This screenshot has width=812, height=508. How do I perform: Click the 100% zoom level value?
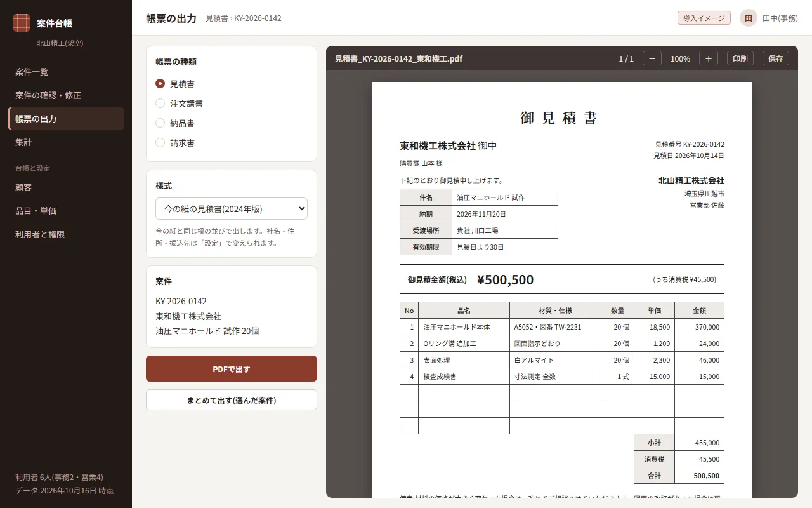click(x=680, y=58)
